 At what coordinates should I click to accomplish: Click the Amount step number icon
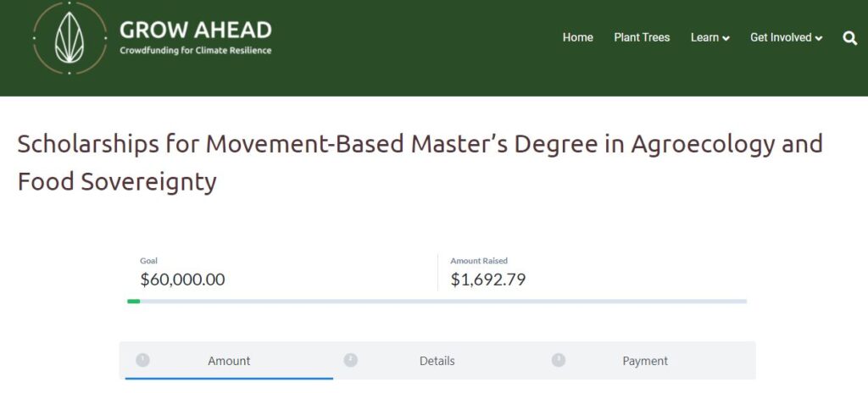pyautogui.click(x=142, y=360)
